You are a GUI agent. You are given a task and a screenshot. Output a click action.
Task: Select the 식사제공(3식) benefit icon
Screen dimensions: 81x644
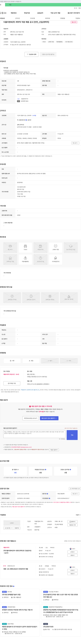[56, 259]
